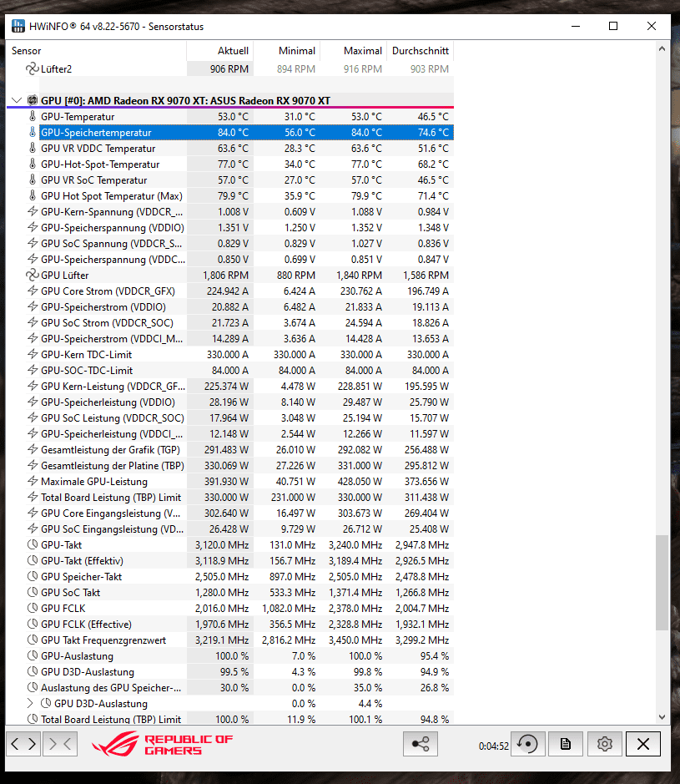The width and height of the screenshot is (680, 784).
Task: Open sensor settings gear button
Action: click(605, 744)
